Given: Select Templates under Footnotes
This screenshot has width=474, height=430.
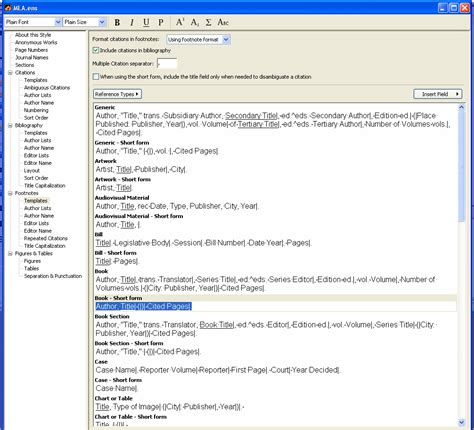Looking at the screenshot, I should pyautogui.click(x=36, y=201).
